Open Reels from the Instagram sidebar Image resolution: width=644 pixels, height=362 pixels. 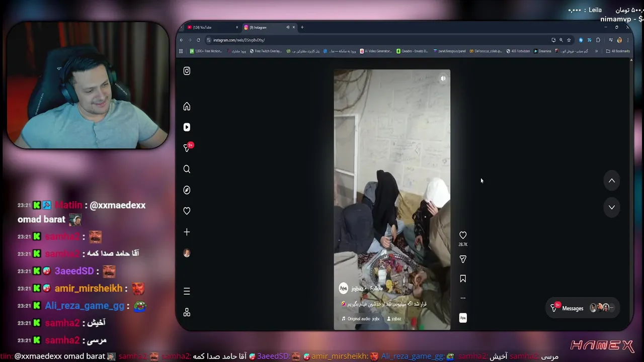click(x=187, y=127)
